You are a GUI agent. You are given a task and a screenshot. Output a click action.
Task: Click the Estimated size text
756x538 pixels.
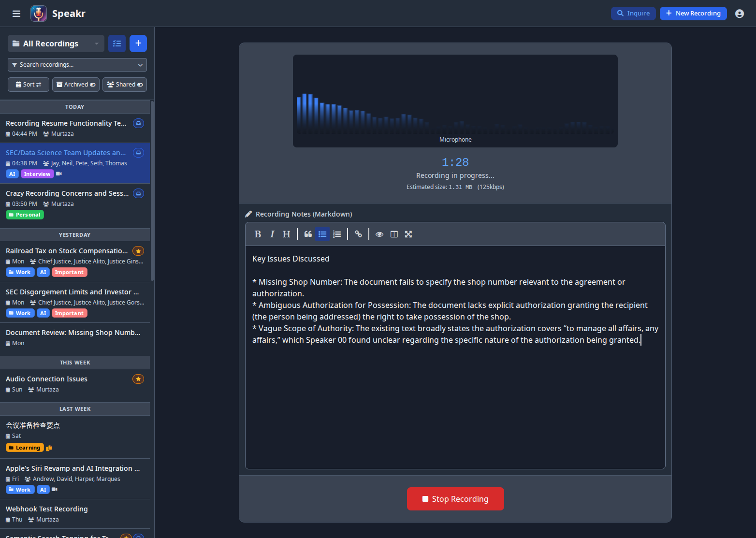click(x=455, y=187)
